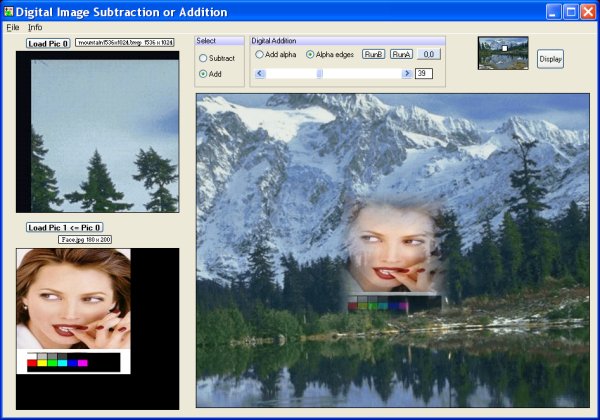Click Load Pic 1 <= Pic 0 button
Image resolution: width=600 pixels, height=420 pixels.
coord(65,227)
